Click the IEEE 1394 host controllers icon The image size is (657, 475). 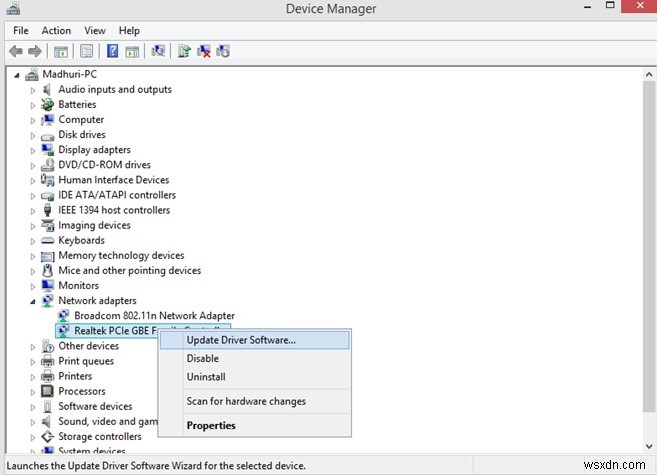(x=47, y=210)
